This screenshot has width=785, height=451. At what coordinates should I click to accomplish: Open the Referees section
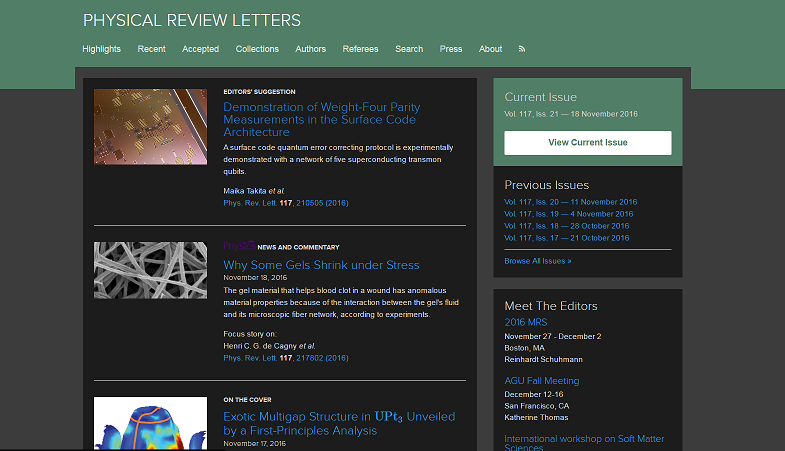click(360, 49)
